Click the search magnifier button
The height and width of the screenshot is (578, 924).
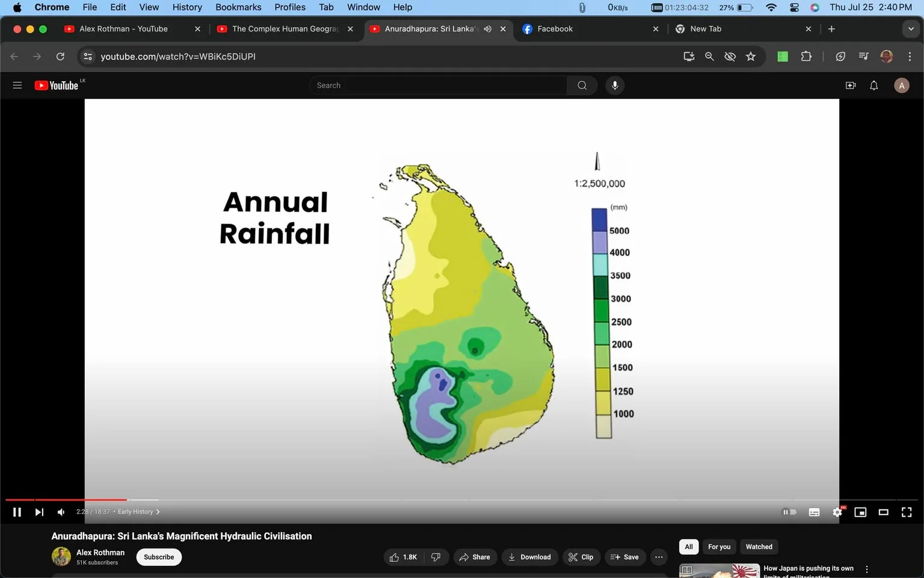(x=582, y=85)
